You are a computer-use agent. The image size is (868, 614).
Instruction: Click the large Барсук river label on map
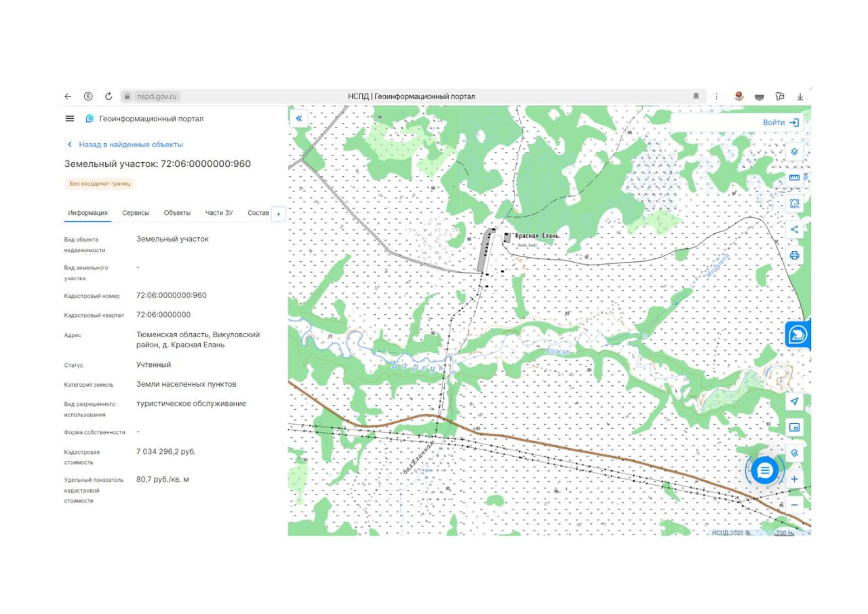(x=418, y=365)
